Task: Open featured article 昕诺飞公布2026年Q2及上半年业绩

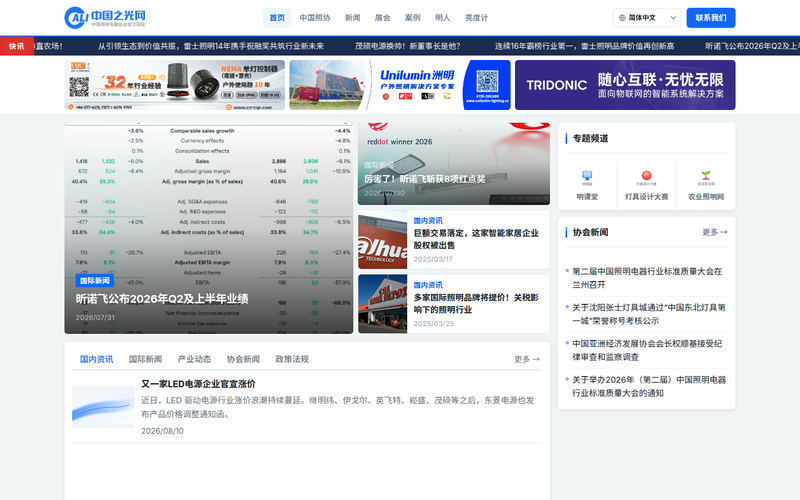Action: (162, 299)
